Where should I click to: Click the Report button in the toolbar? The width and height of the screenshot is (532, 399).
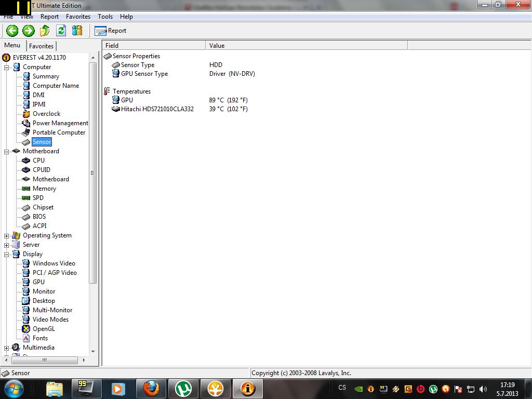pyautogui.click(x=110, y=31)
